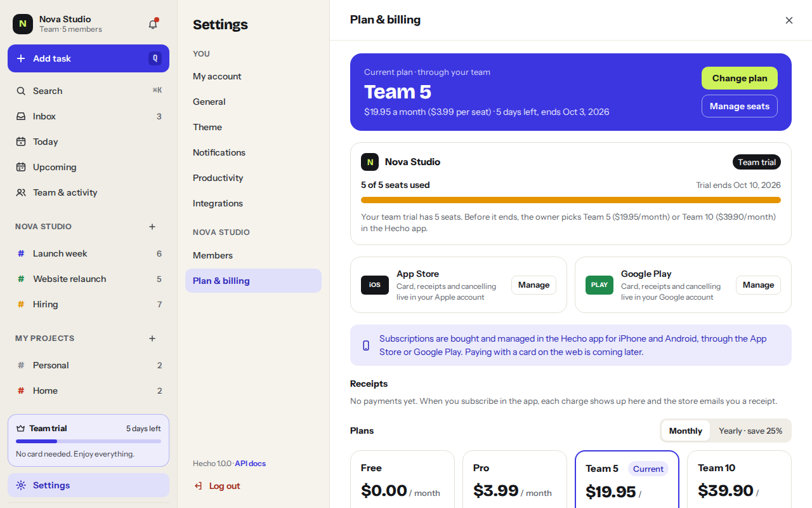The image size is (812, 508).
Task: Click the Change plan button
Action: [740, 78]
